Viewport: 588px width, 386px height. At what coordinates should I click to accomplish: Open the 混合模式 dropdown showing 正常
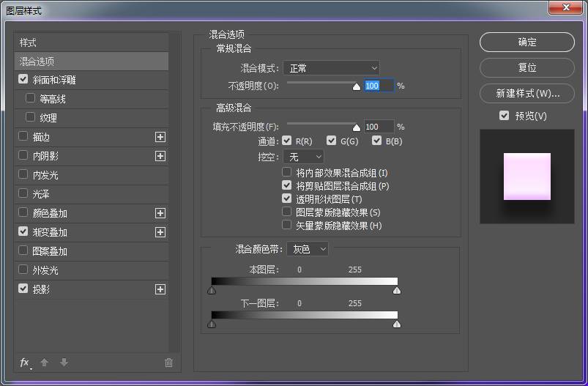coord(332,68)
